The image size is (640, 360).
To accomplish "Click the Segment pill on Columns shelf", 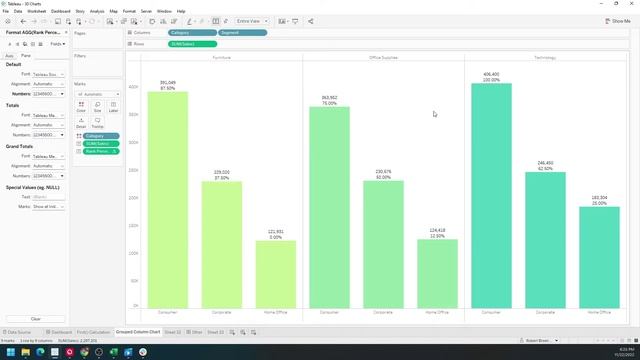I will pyautogui.click(x=243, y=33).
